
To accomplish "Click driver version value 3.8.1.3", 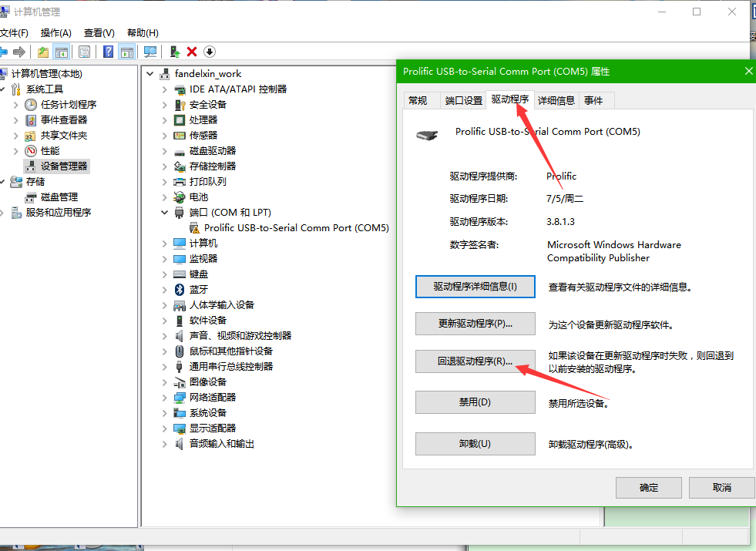I will (x=560, y=222).
